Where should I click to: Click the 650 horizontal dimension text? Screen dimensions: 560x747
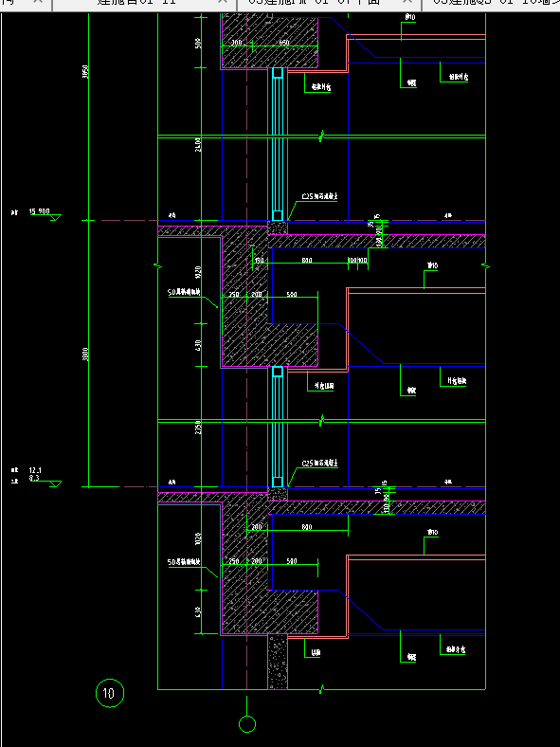(x=284, y=43)
